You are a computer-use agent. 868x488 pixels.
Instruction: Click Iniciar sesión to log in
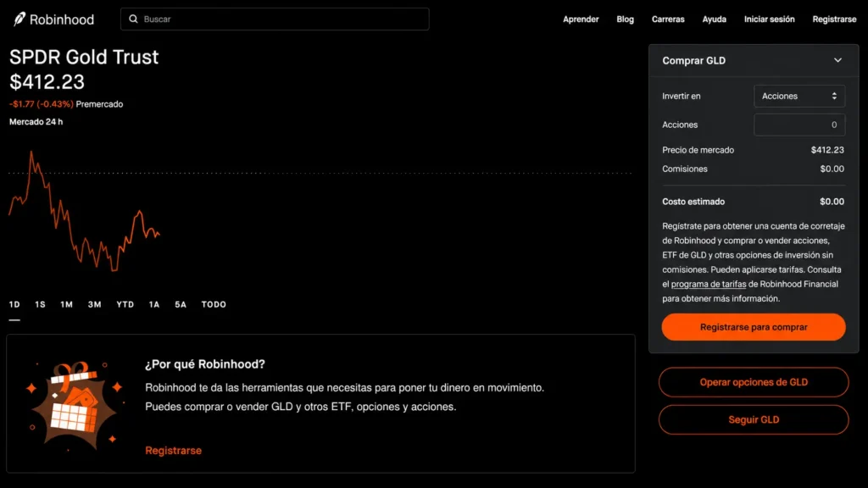click(769, 19)
